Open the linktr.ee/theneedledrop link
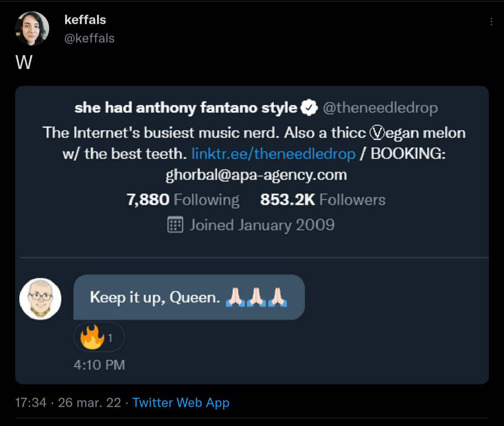 (x=273, y=154)
